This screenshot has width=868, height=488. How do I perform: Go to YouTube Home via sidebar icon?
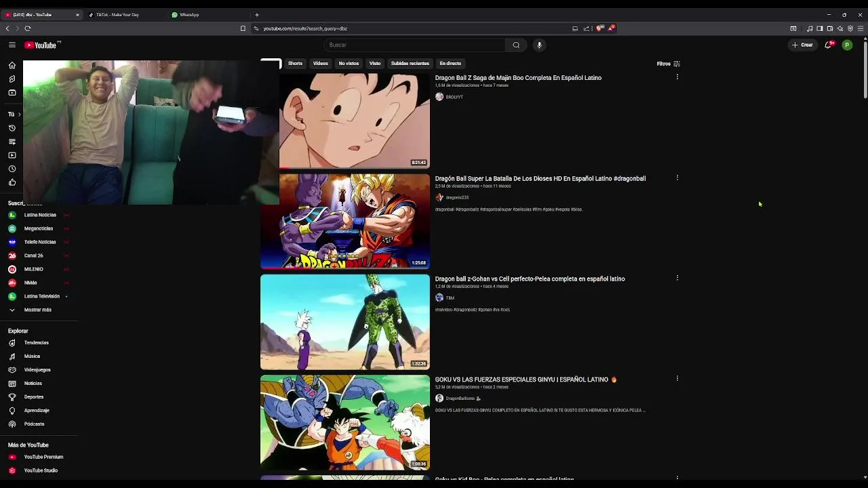point(12,65)
